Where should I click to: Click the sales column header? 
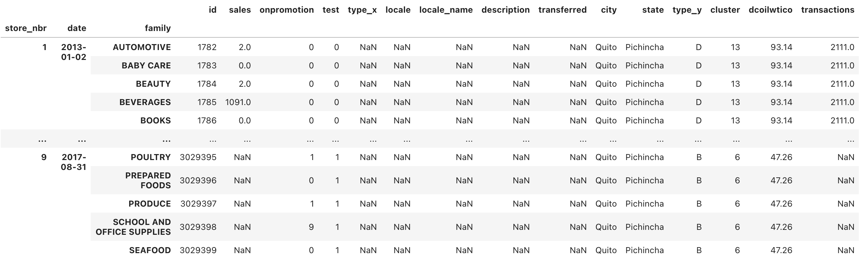240,10
